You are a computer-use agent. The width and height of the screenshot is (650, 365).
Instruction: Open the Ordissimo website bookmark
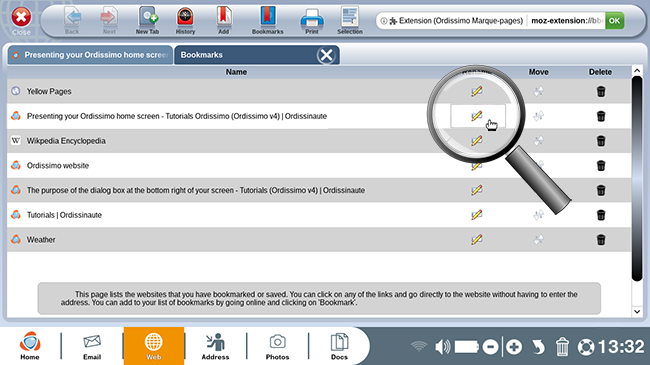click(x=58, y=165)
